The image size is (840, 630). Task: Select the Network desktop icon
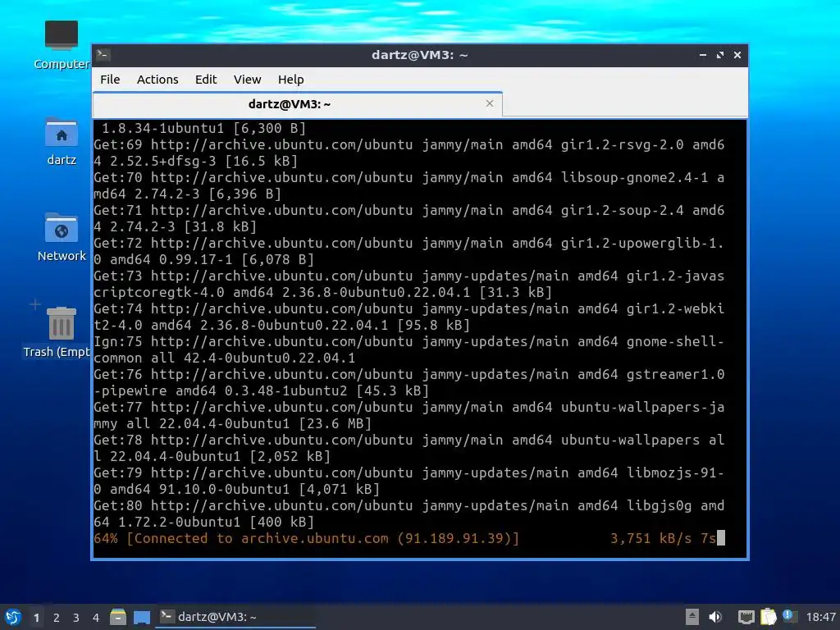(x=62, y=237)
